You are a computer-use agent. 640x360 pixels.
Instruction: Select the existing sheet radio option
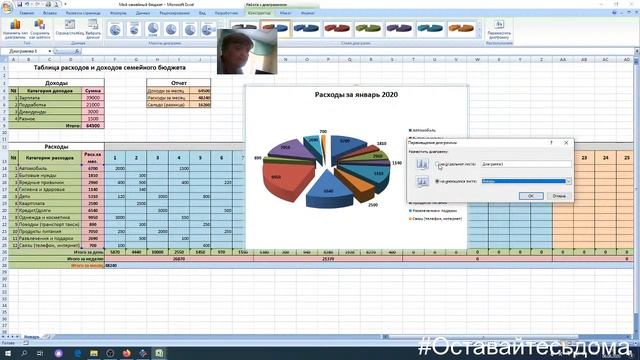coord(437,181)
